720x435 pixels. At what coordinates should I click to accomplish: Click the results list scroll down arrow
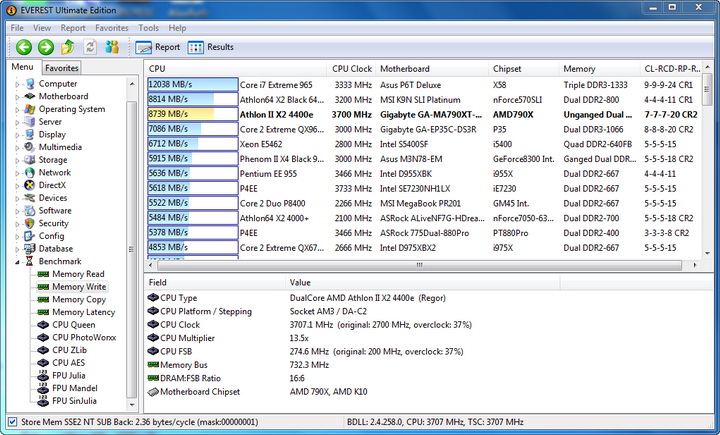click(x=707, y=253)
